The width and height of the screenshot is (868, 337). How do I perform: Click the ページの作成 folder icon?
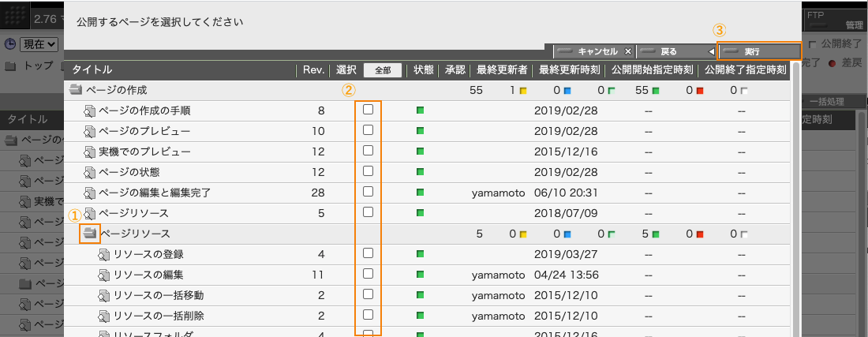coord(76,90)
